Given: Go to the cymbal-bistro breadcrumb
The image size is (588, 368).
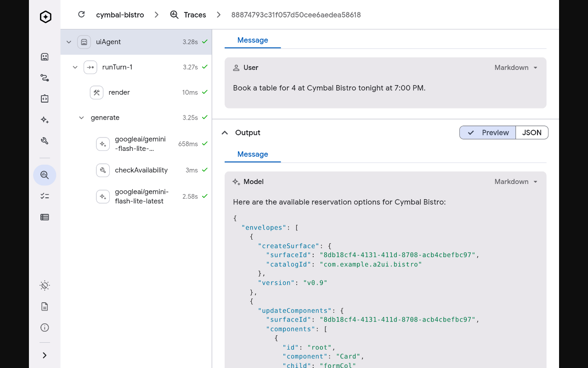Looking at the screenshot, I should [x=120, y=15].
